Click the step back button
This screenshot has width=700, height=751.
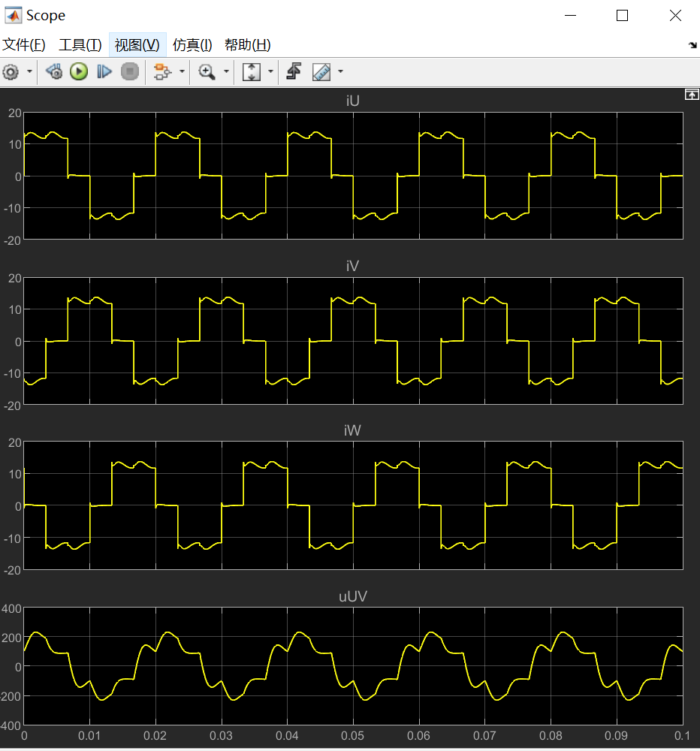click(54, 72)
